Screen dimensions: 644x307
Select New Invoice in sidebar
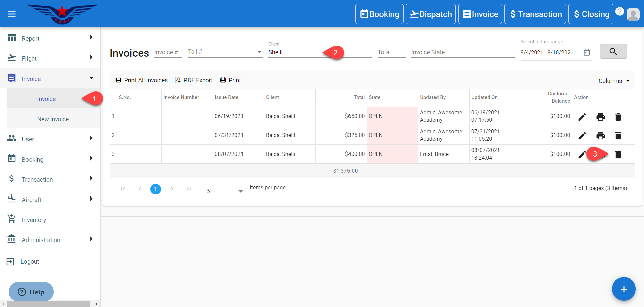(53, 119)
